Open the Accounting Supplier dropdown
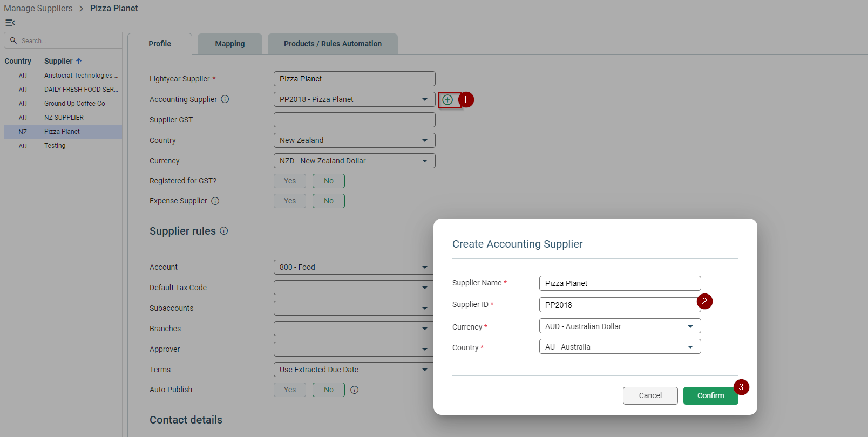 (355, 99)
